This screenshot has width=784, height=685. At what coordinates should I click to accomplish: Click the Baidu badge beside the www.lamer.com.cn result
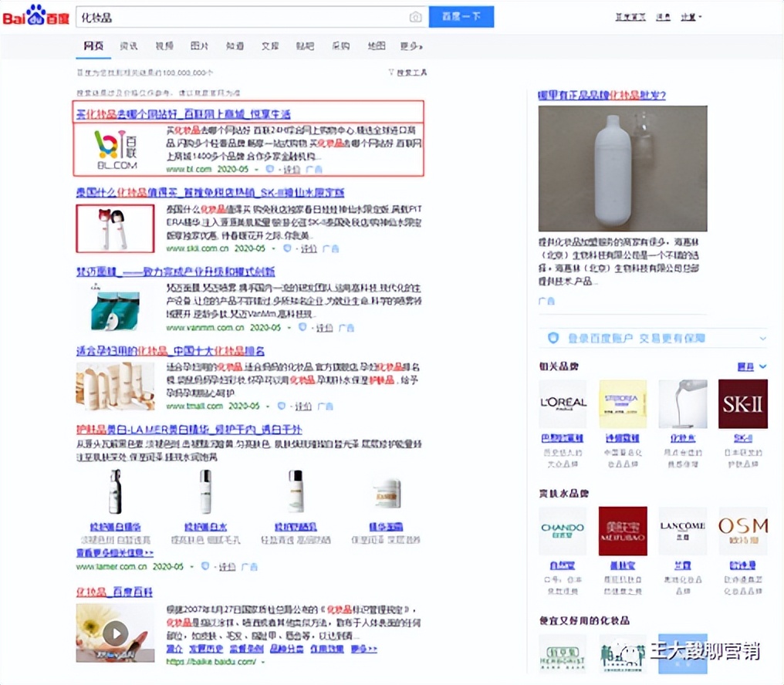coord(204,566)
